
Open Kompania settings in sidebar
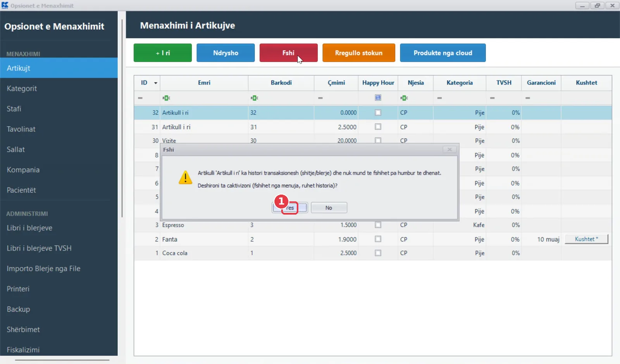[59, 170]
